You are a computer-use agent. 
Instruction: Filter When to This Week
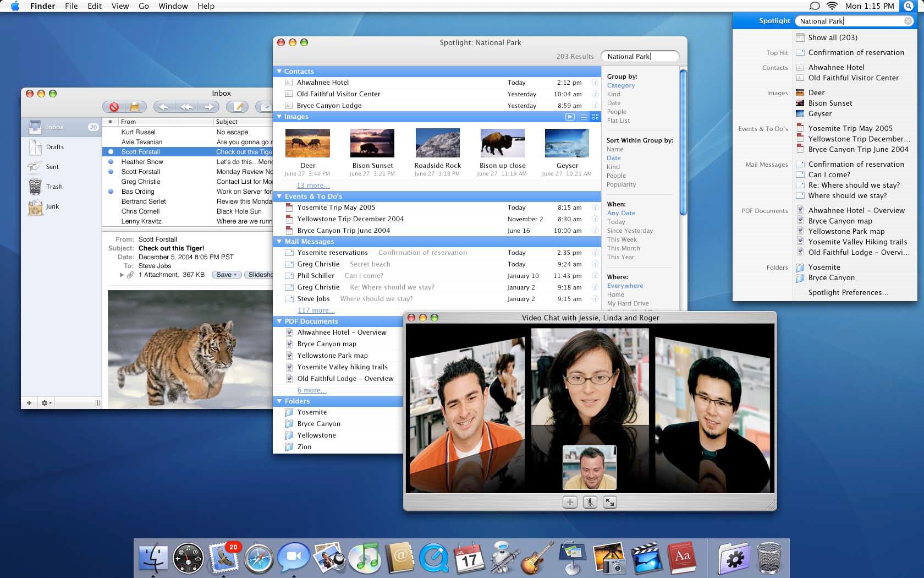coord(622,239)
